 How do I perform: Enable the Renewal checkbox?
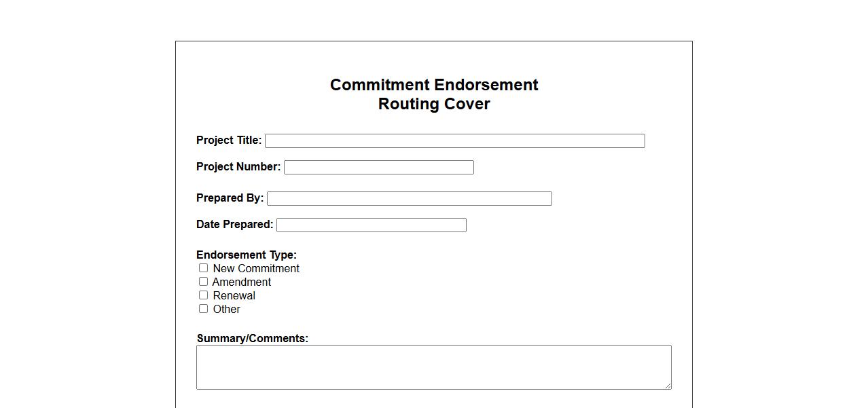[203, 295]
